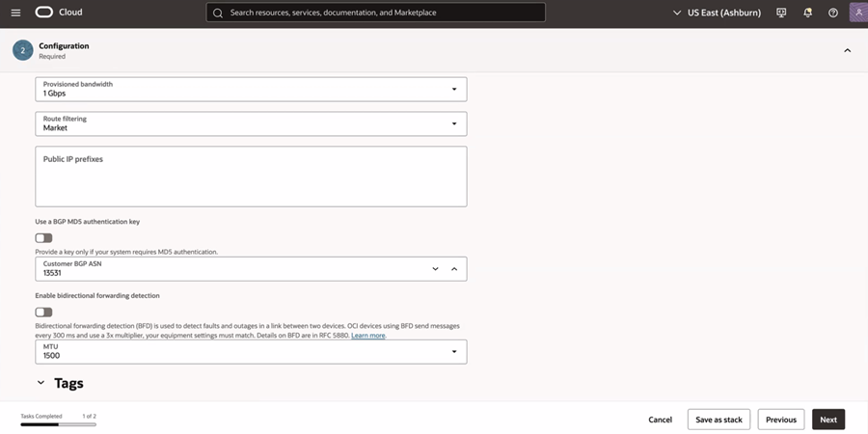The image size is (868, 434).
Task: Click the Next button
Action: point(828,420)
